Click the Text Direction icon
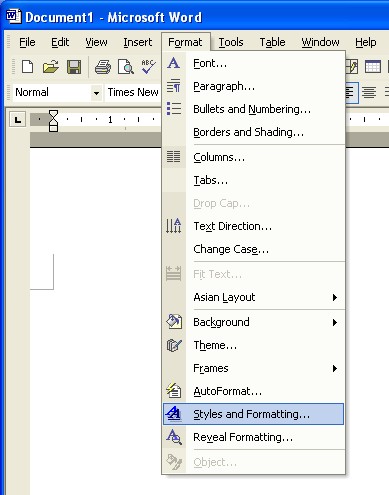The width and height of the screenshot is (389, 495). click(x=174, y=226)
